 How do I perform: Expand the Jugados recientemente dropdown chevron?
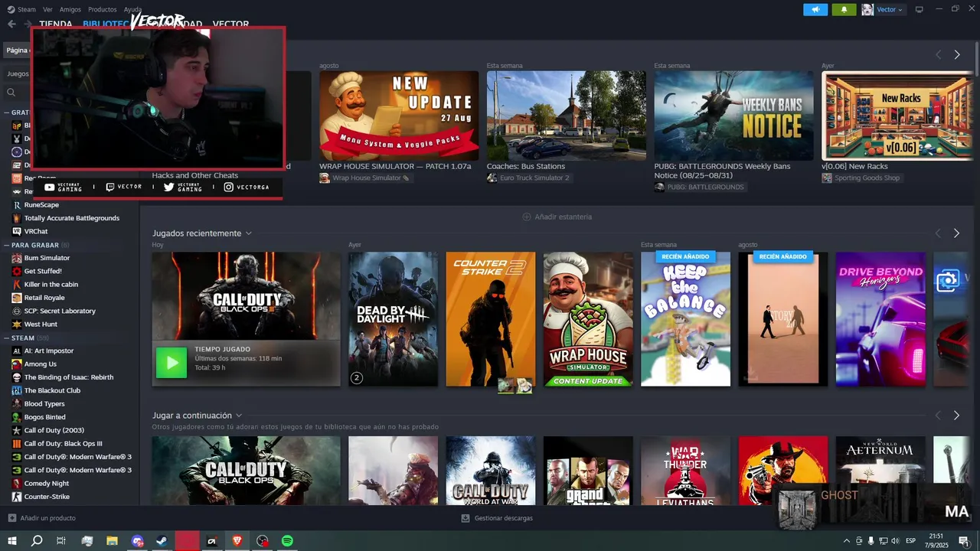click(249, 233)
